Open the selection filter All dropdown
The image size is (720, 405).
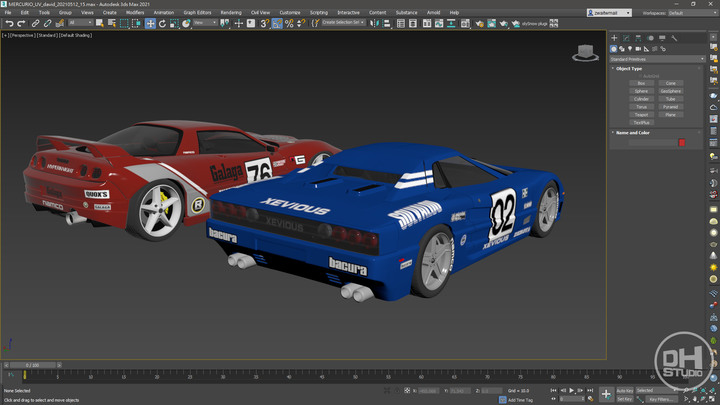[80, 22]
